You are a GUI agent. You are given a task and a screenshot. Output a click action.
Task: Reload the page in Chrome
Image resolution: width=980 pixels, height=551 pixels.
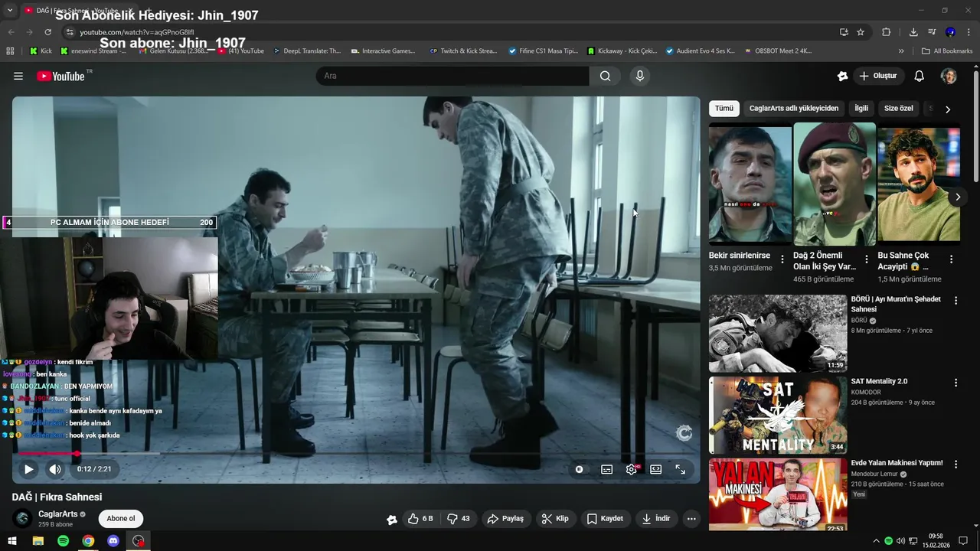47,32
